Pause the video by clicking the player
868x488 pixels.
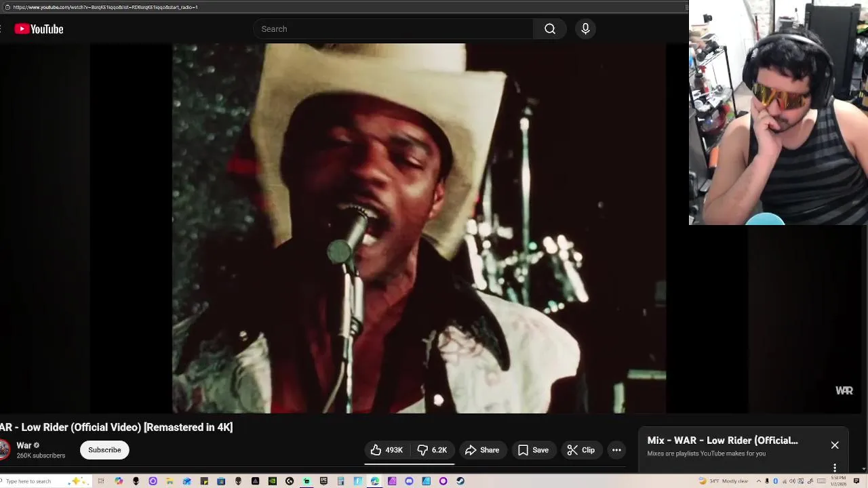point(418,228)
